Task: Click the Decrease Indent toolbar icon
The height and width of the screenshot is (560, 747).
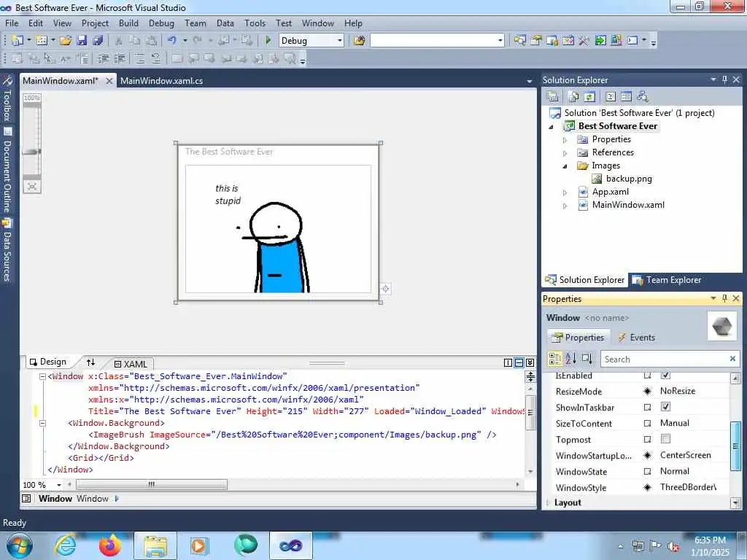Action: pos(103,58)
